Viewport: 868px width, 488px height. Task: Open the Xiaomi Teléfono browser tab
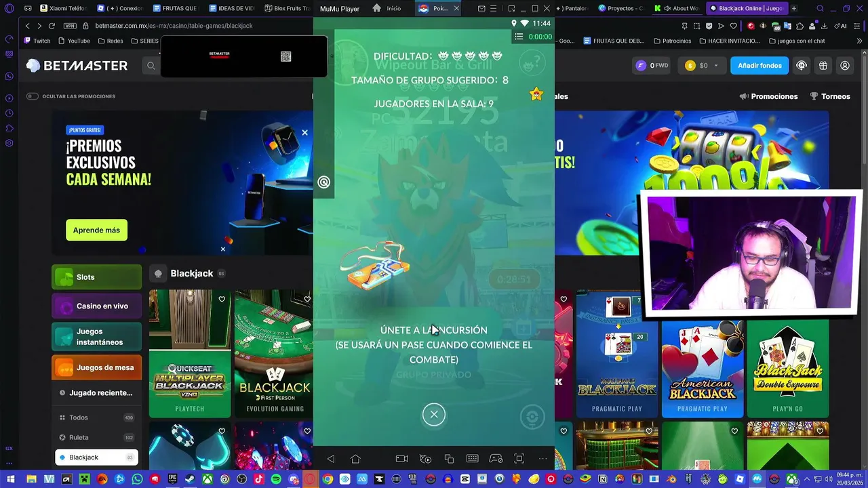click(63, 8)
